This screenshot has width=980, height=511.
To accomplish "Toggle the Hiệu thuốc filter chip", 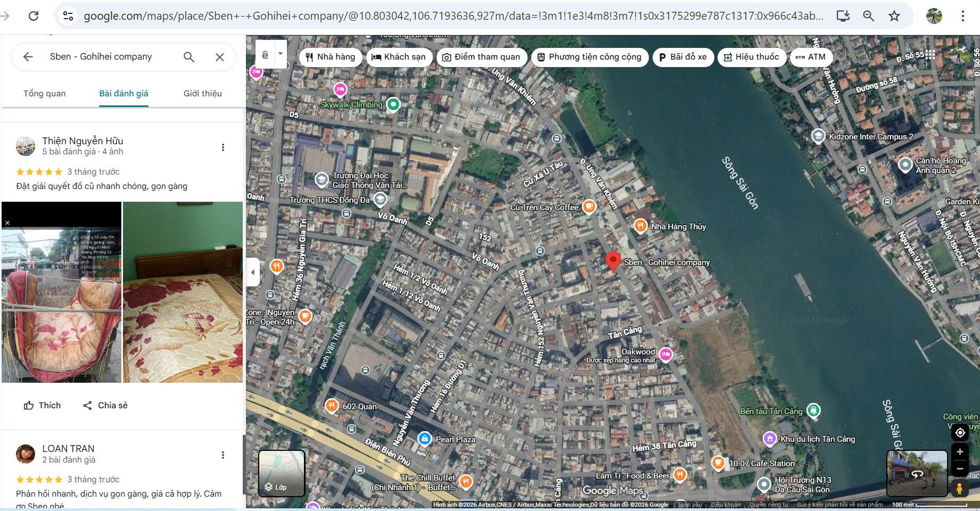I will pos(751,57).
